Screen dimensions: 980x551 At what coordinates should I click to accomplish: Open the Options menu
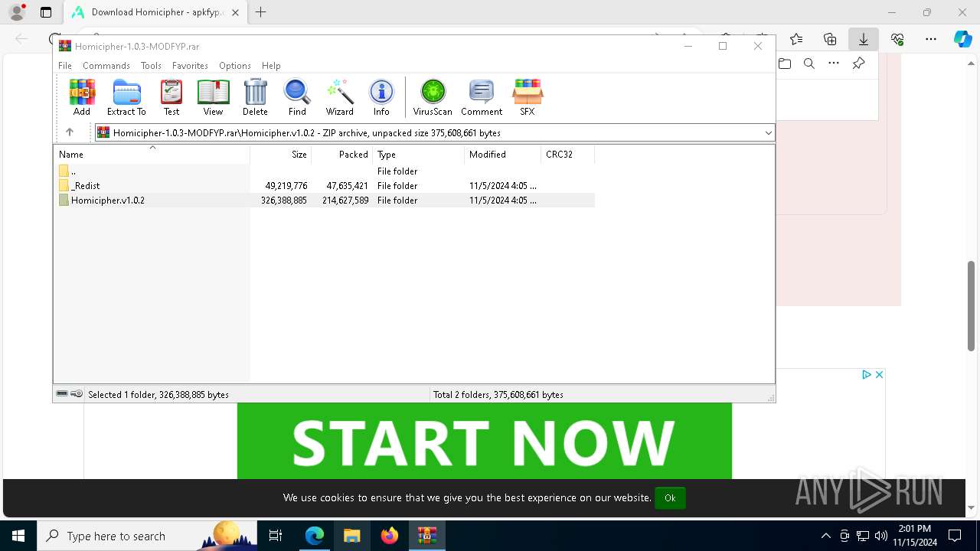235,66
